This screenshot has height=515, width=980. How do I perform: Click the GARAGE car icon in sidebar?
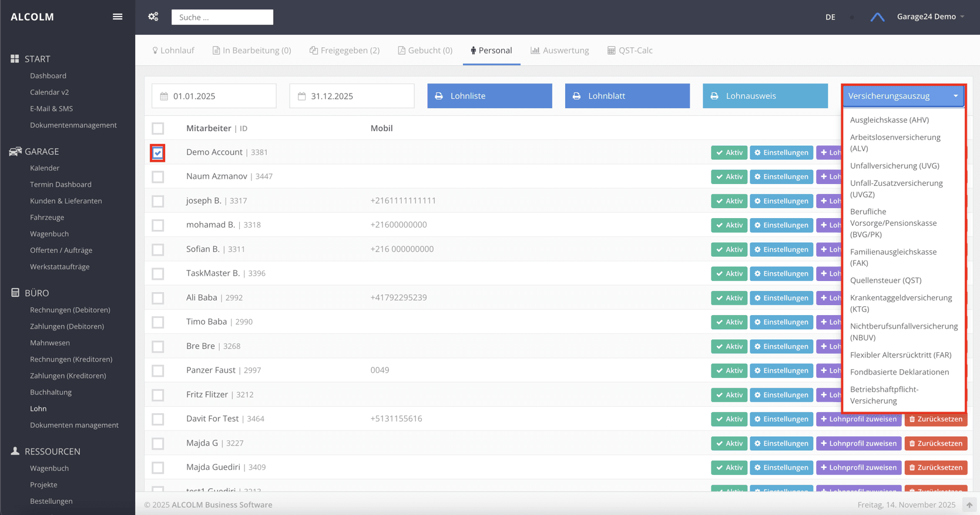pyautogui.click(x=15, y=151)
